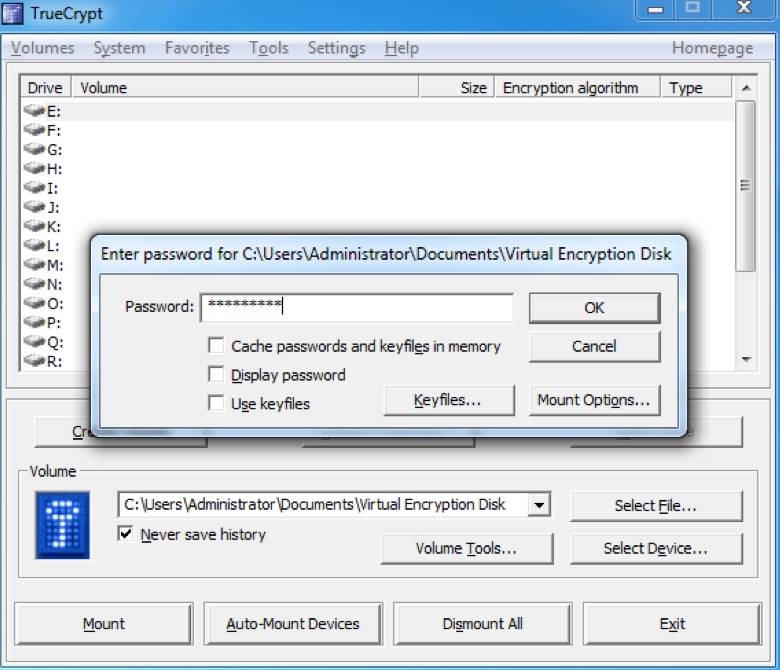Select drive Q: icon in the list

click(x=34, y=341)
